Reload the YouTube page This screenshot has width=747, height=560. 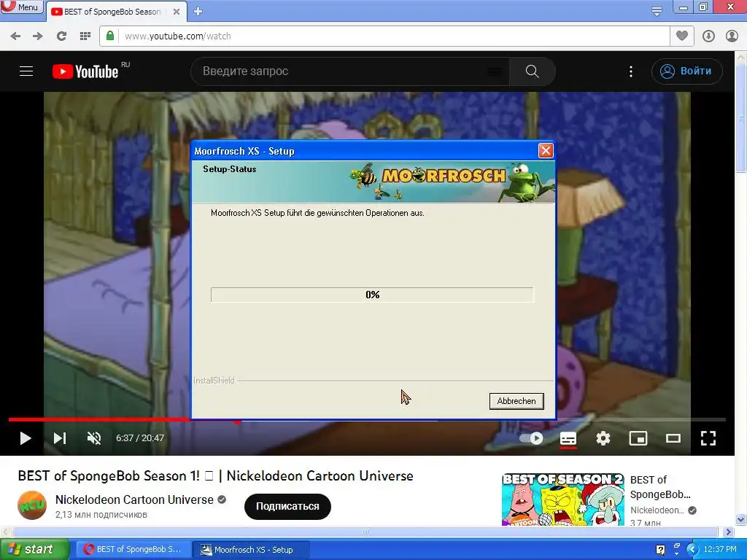(x=61, y=36)
